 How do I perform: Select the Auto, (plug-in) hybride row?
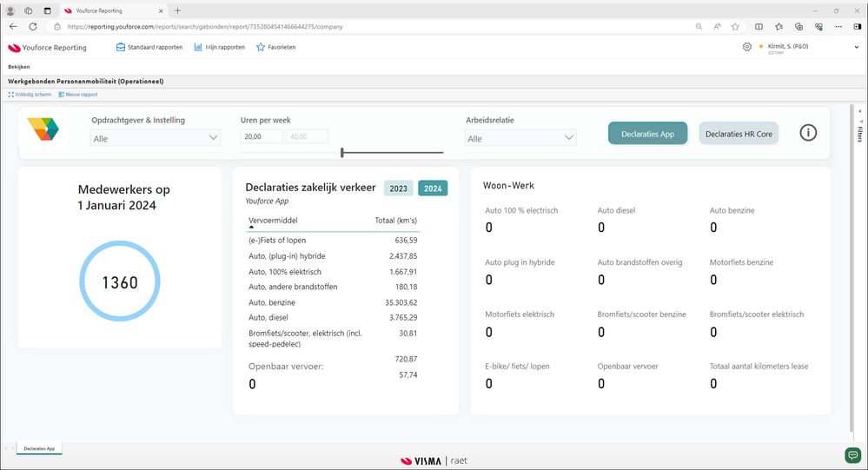pyautogui.click(x=333, y=256)
